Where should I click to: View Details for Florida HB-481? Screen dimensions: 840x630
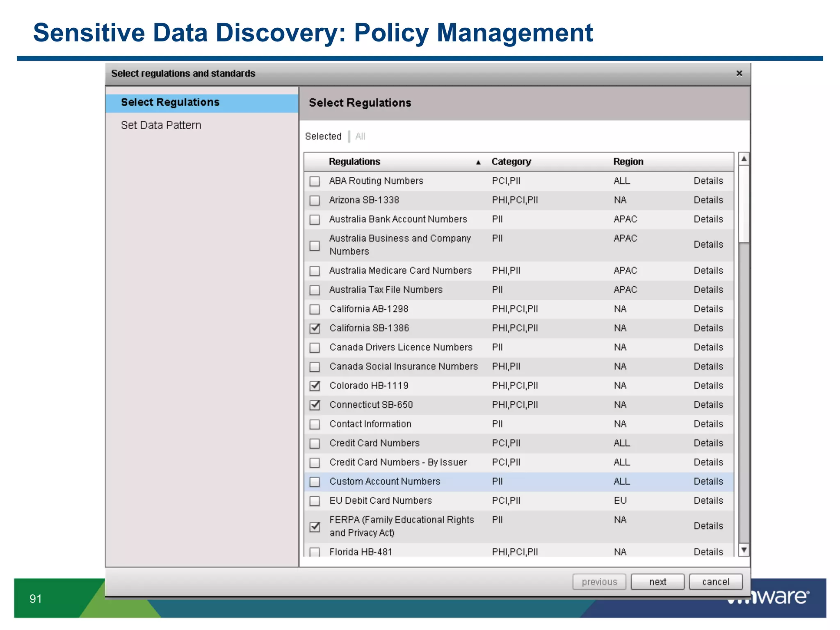coord(708,552)
